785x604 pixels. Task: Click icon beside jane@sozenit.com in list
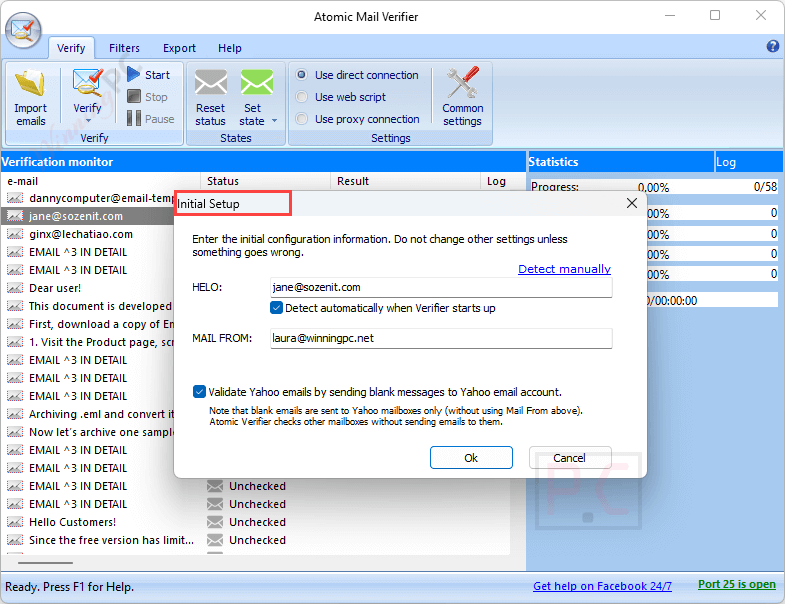pyautogui.click(x=15, y=216)
